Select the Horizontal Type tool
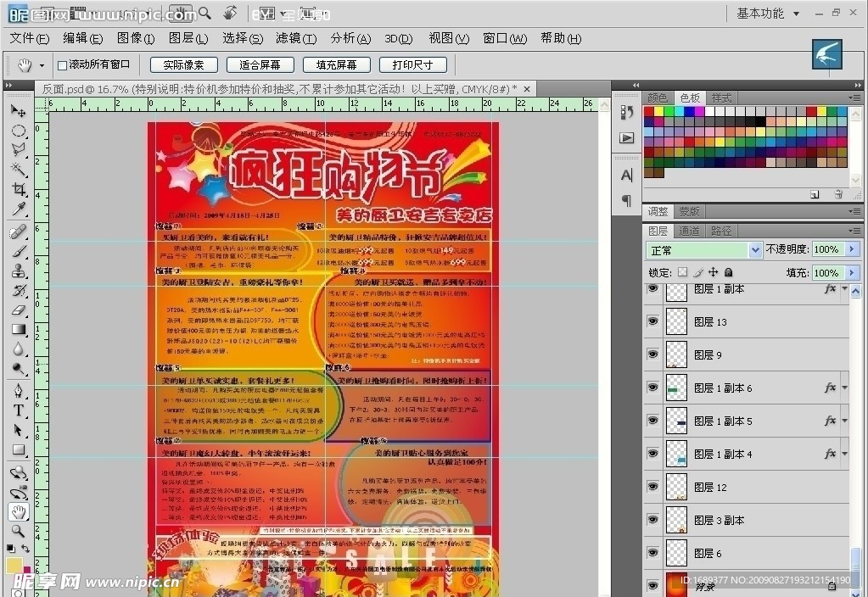868x597 pixels. [19, 410]
